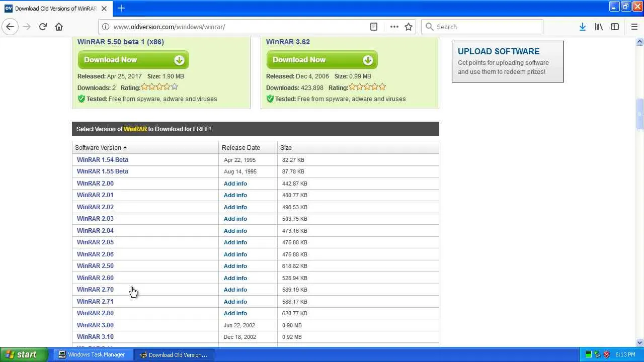Select the Aug 14, 1995 release date

point(240,171)
